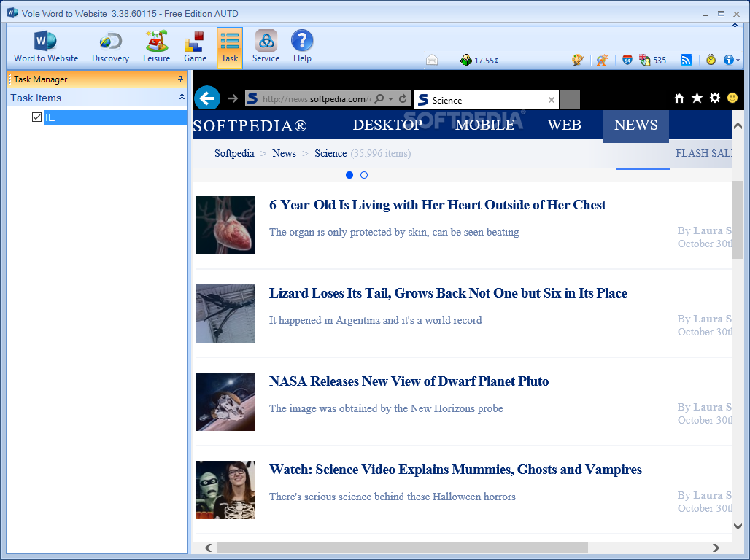Click the green reader icon with 17.55¢
Viewport: 750px width, 560px height.
(479, 60)
